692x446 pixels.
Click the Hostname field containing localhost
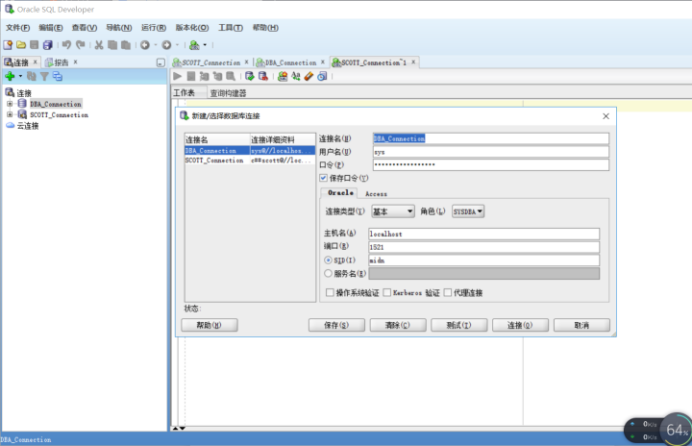(484, 234)
